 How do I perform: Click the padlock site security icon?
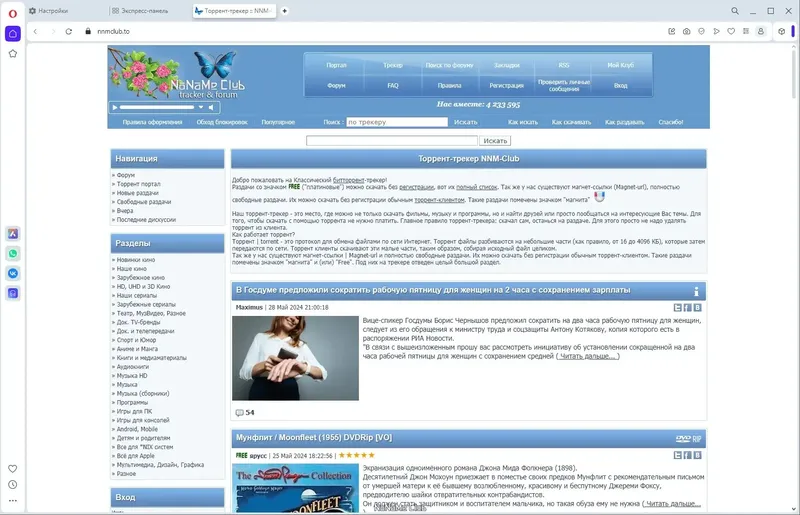pyautogui.click(x=88, y=31)
